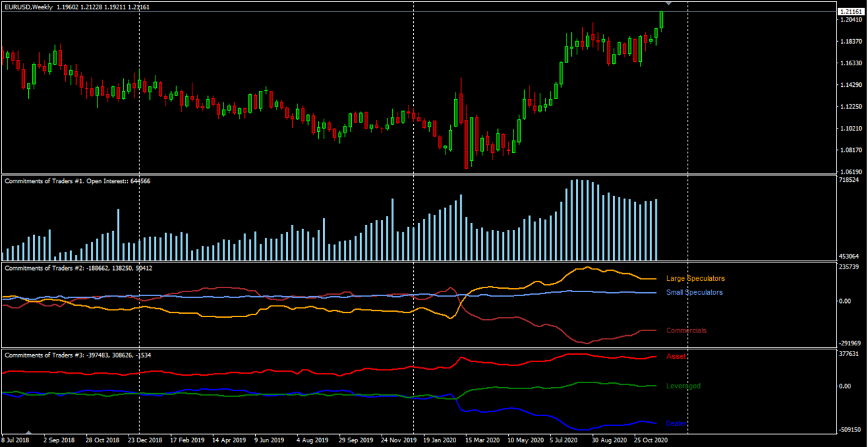The image size is (868, 447).
Task: Click the EURUSD,Weekly chart title
Action: (29, 7)
